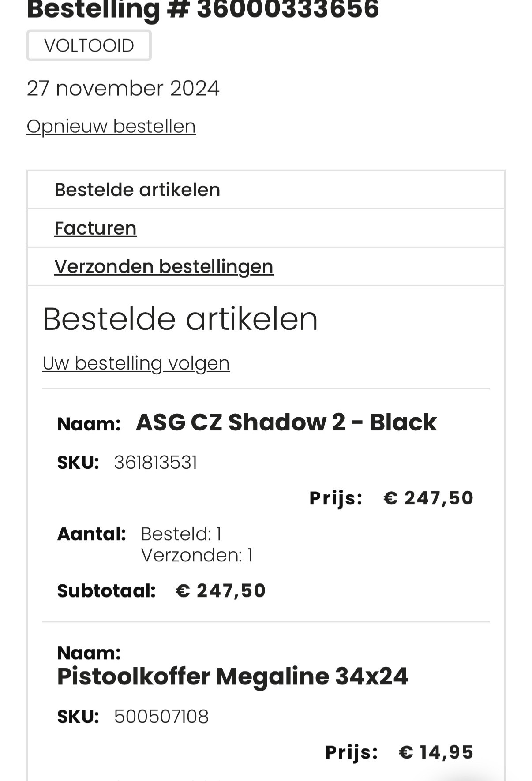Click the ASG CZ Shadow 2 product name
Image resolution: width=532 pixels, height=781 pixels.
coord(286,422)
